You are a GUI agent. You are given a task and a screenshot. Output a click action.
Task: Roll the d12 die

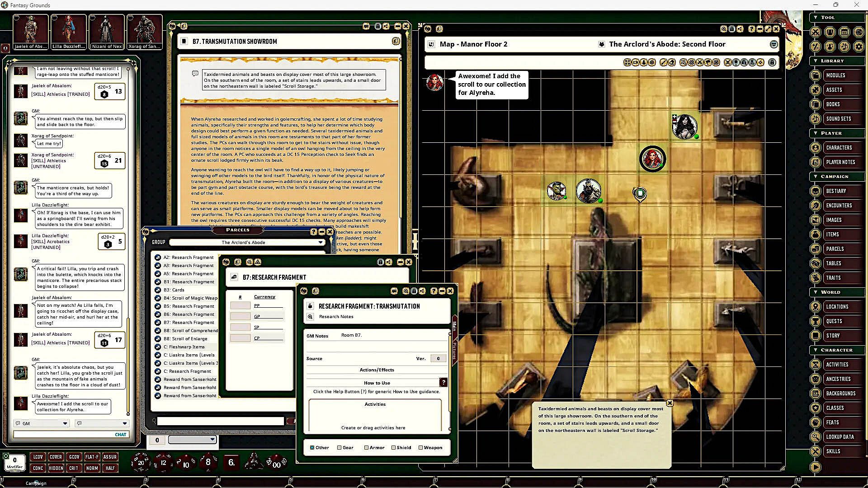(163, 462)
